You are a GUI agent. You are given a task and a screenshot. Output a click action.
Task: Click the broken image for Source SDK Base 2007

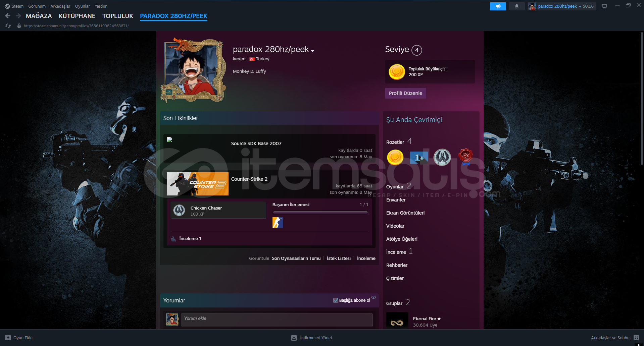tap(169, 139)
